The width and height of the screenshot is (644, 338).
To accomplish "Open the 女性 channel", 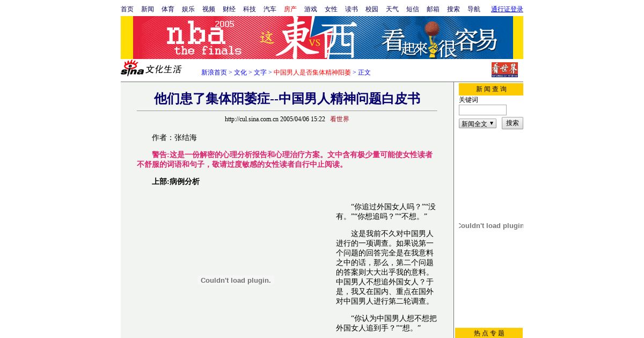I will click(331, 9).
